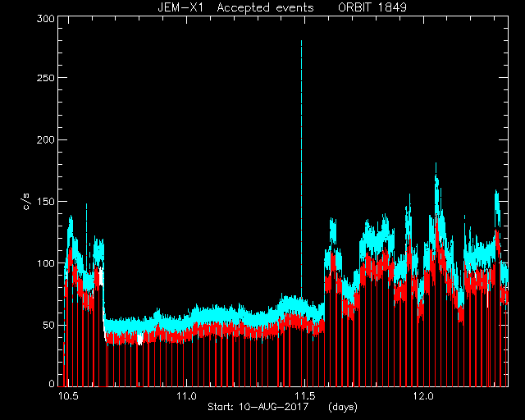Click the ORBIT 1849 label
The image size is (525, 420).
pos(372,7)
